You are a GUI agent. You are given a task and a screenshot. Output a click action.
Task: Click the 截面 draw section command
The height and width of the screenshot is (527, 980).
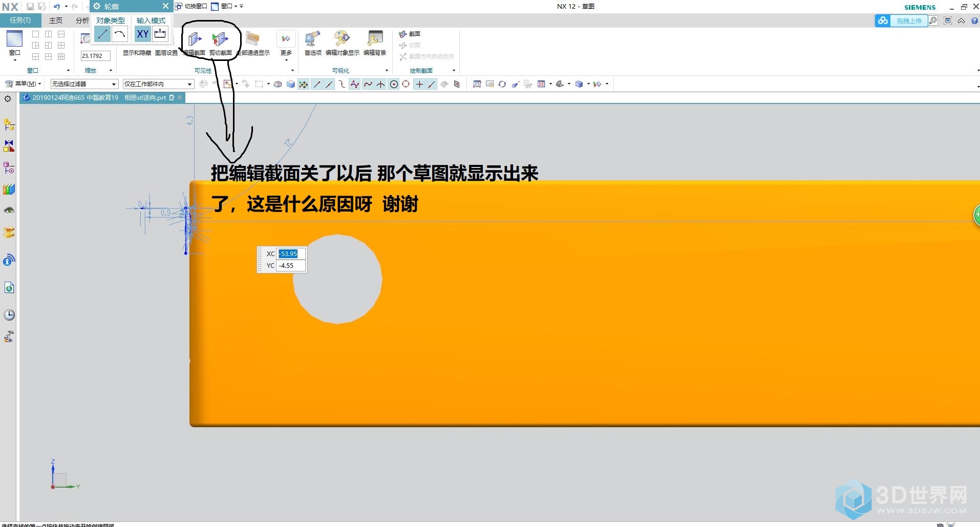pos(410,34)
